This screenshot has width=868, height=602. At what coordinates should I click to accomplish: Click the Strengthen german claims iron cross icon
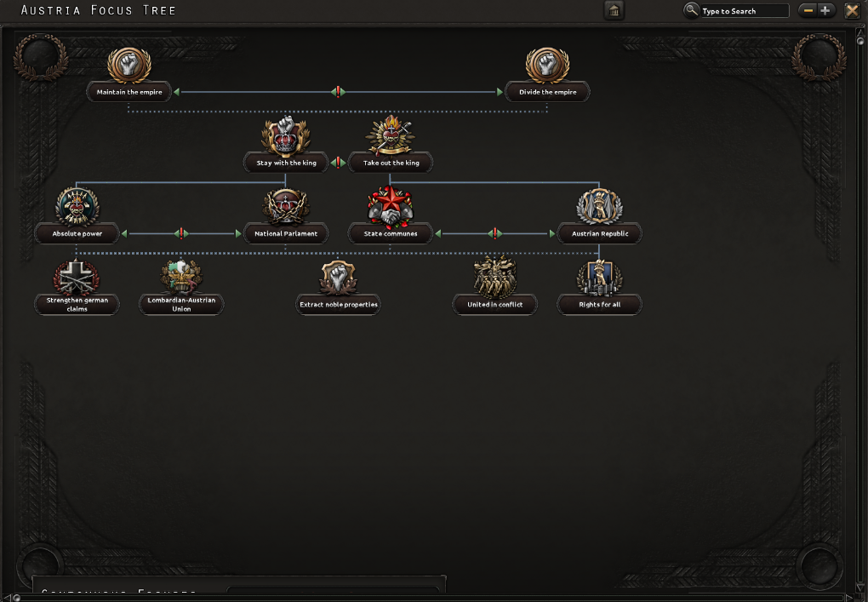(x=77, y=278)
